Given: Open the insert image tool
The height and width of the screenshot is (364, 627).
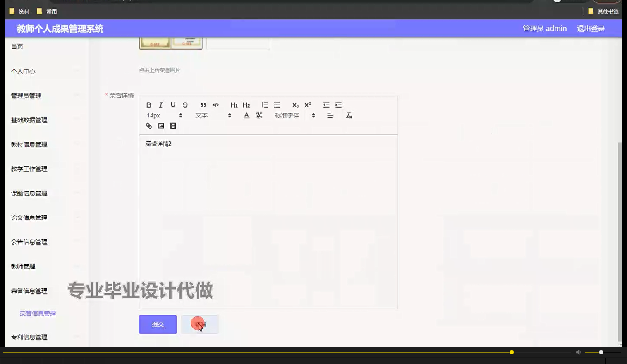Looking at the screenshot, I should click(160, 126).
